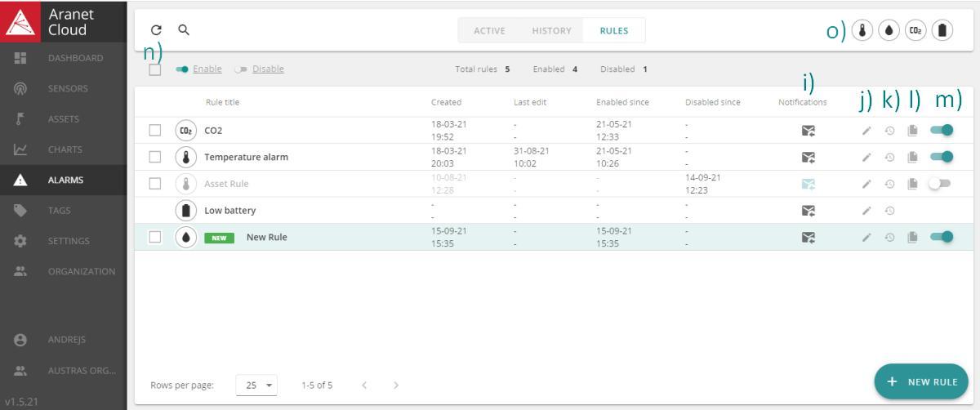This screenshot has height=410, width=980.
Task: Open notifications icon for Temperature alarm rule
Action: 808,157
